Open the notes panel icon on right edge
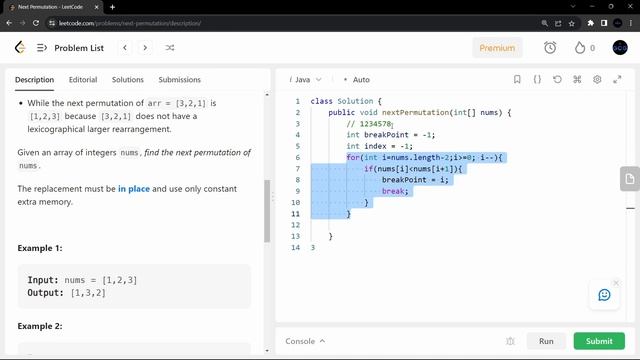The image size is (640, 360). coord(629,179)
